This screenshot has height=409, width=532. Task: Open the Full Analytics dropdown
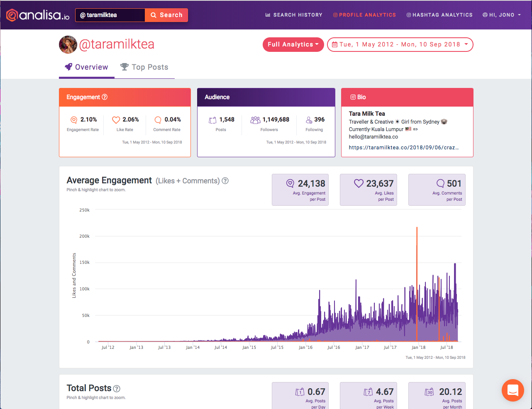[x=293, y=44]
